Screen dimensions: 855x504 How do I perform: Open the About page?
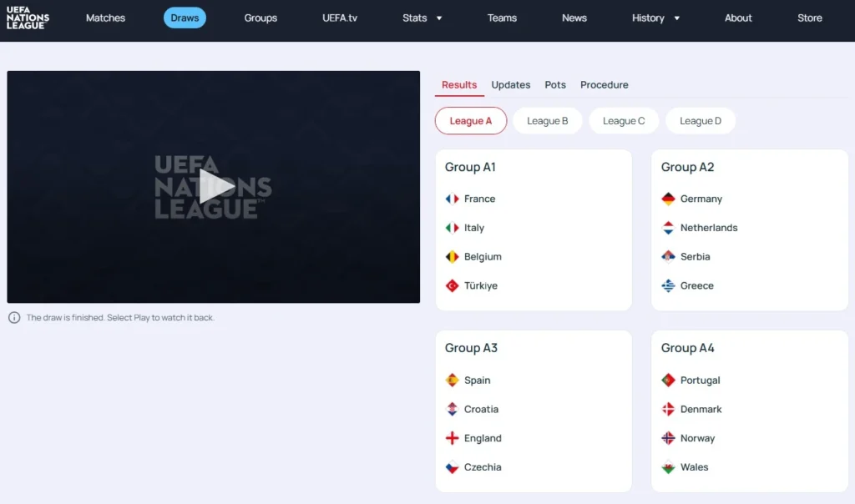click(738, 18)
